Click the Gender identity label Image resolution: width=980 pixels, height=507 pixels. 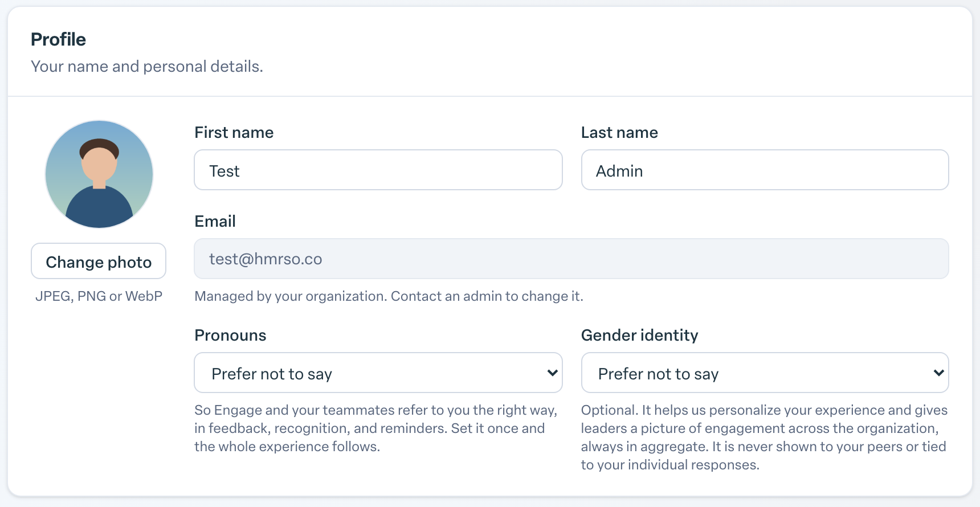(x=639, y=335)
